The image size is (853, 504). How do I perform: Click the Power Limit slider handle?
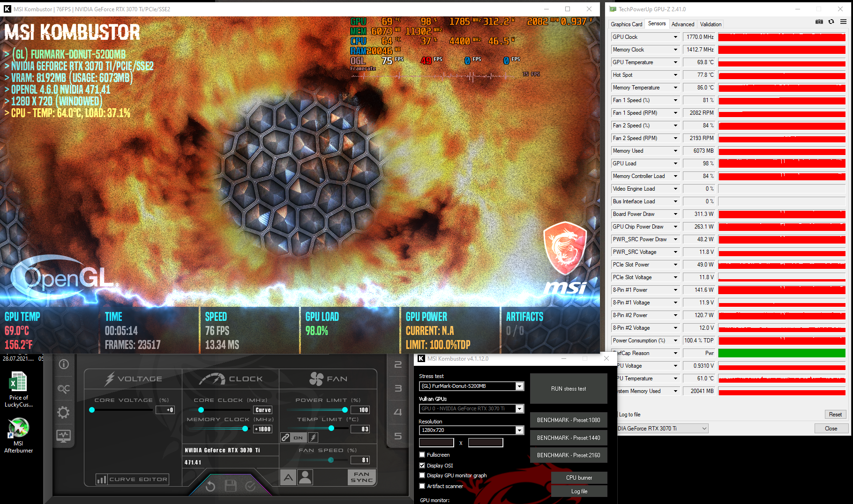345,410
